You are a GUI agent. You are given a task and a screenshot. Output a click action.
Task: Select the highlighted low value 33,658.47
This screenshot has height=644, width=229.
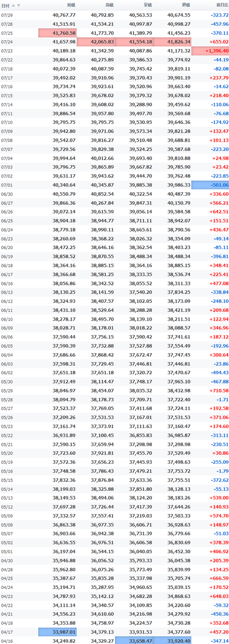pos(134,640)
